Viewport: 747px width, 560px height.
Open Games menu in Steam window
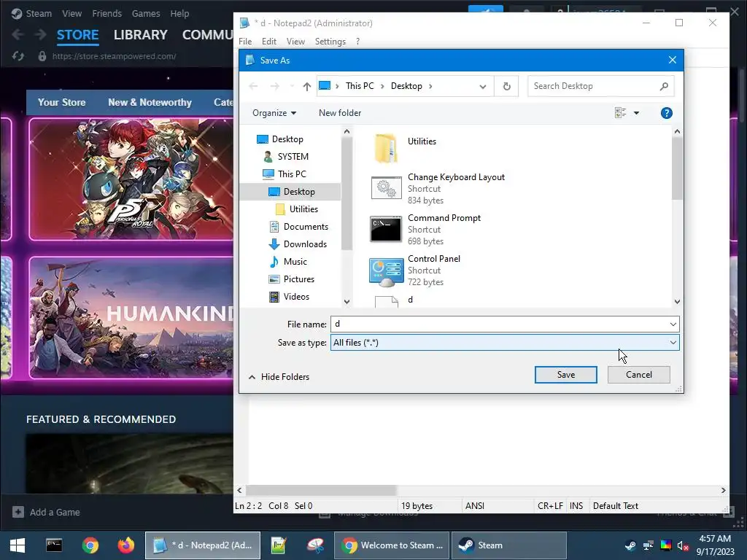pos(146,13)
